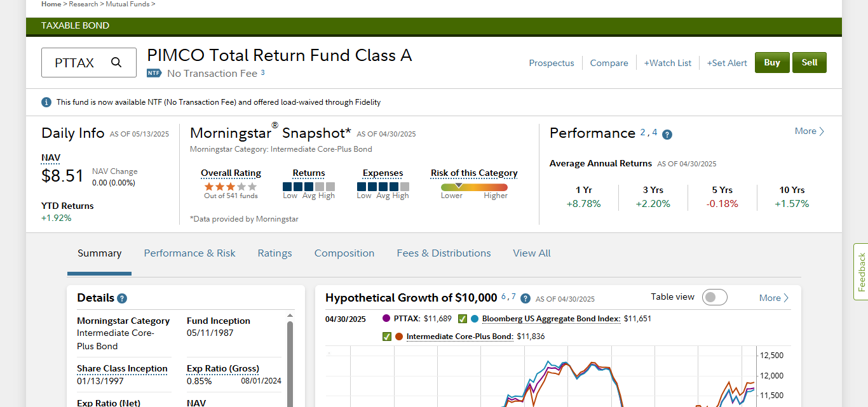This screenshot has height=407, width=868.
Task: Click the NTF badge icon
Action: [x=154, y=73]
